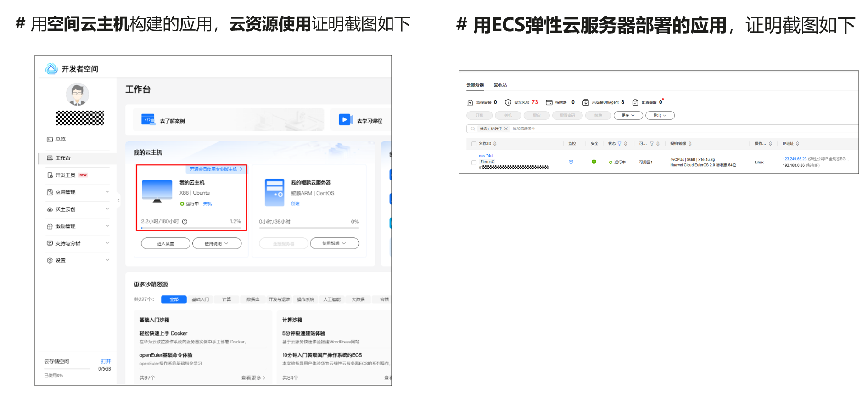This screenshot has height=410, width=868.
Task: Click the 进入桌面 button
Action: [165, 244]
